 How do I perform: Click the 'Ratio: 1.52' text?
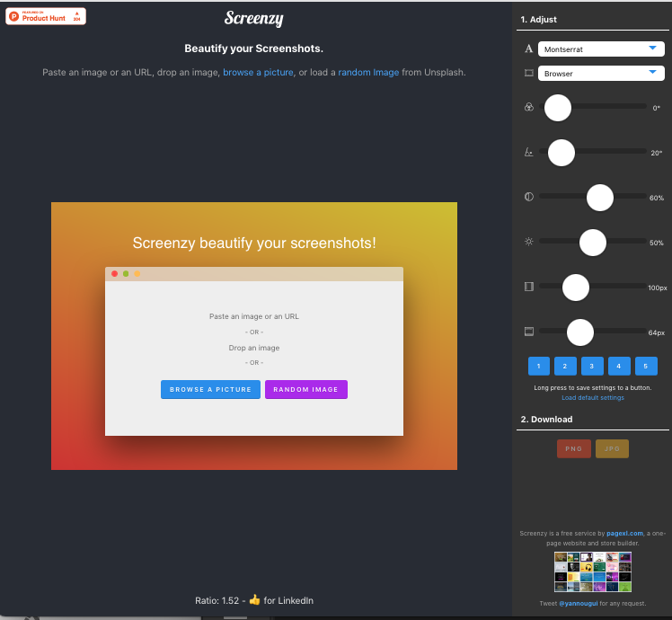click(x=217, y=601)
